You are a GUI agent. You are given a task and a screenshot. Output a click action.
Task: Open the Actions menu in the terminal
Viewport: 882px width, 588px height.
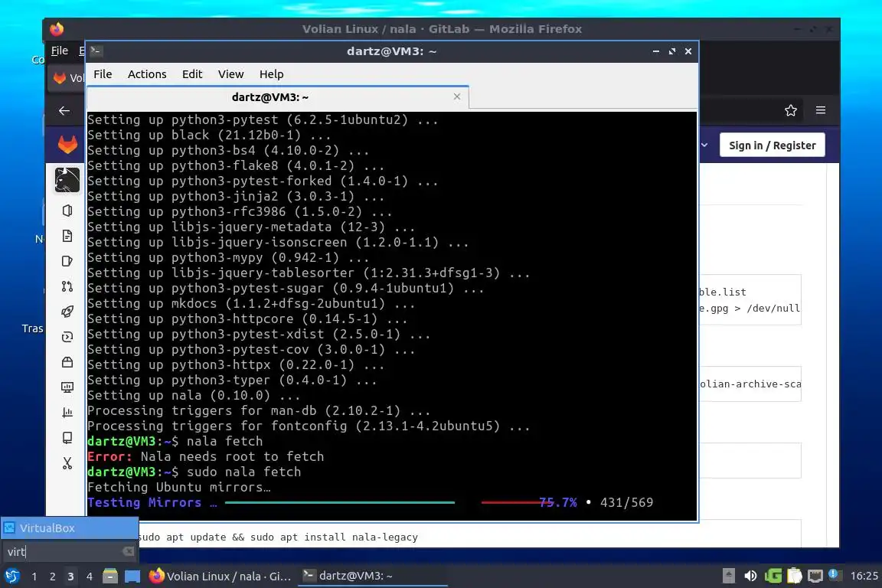[147, 74]
